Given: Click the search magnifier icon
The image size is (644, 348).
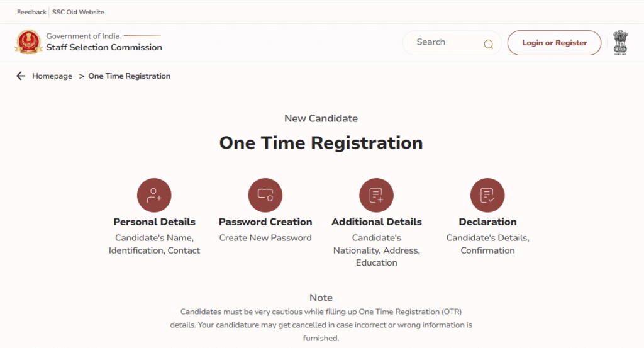Looking at the screenshot, I should coord(488,44).
